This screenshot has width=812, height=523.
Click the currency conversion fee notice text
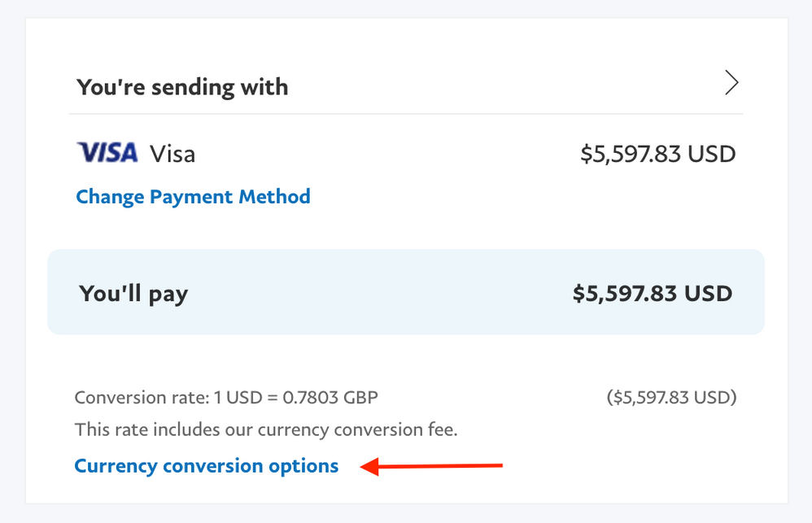266,429
